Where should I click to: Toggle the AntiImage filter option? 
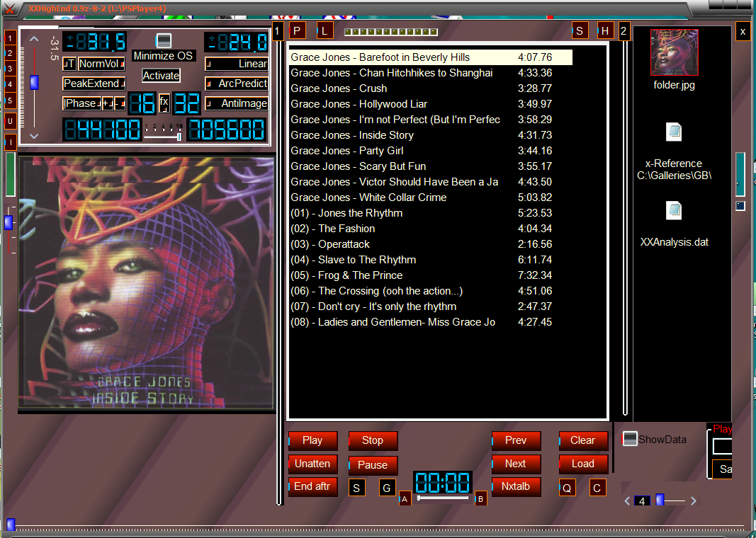coord(236,103)
